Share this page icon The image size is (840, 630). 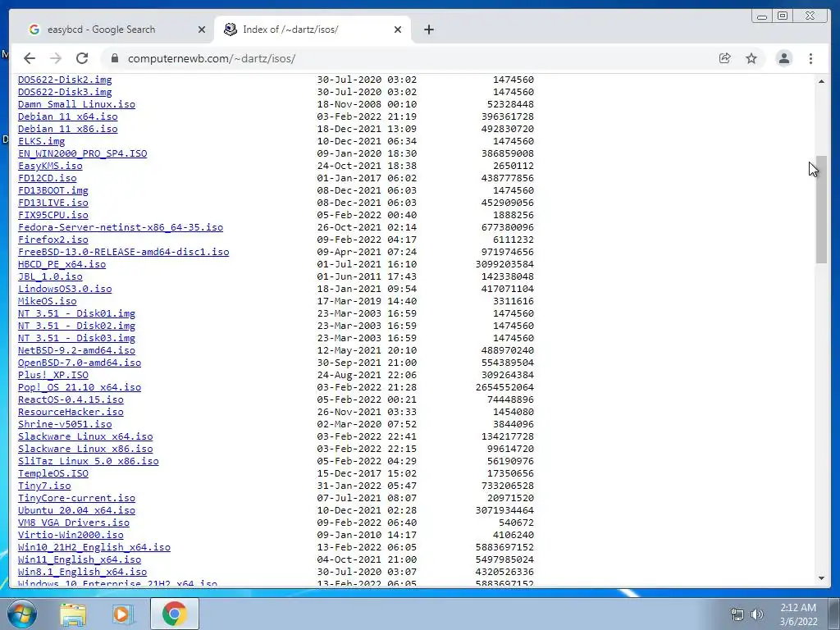[725, 58]
